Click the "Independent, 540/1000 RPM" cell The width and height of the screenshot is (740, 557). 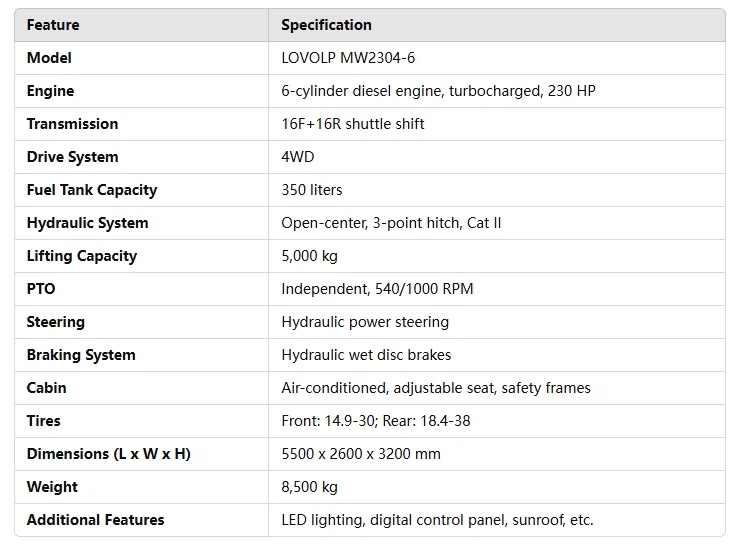pos(377,289)
